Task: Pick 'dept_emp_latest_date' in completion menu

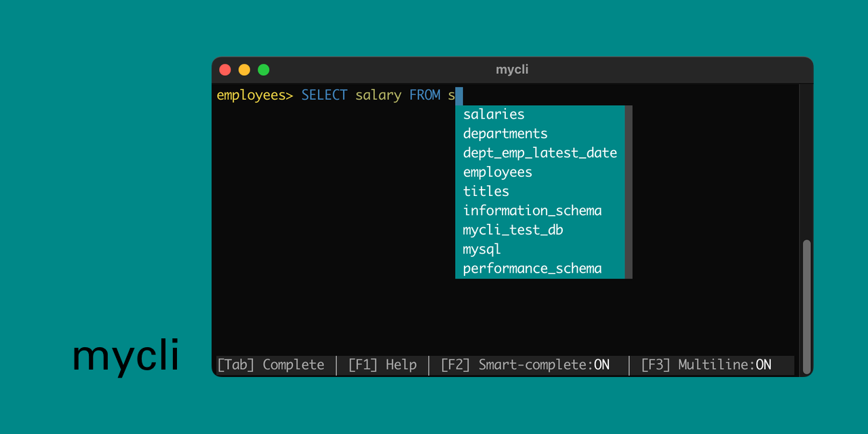Action: [x=540, y=153]
